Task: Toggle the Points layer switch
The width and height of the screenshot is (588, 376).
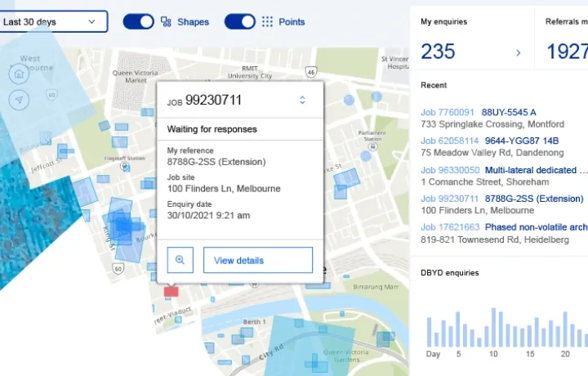Action: (x=239, y=22)
